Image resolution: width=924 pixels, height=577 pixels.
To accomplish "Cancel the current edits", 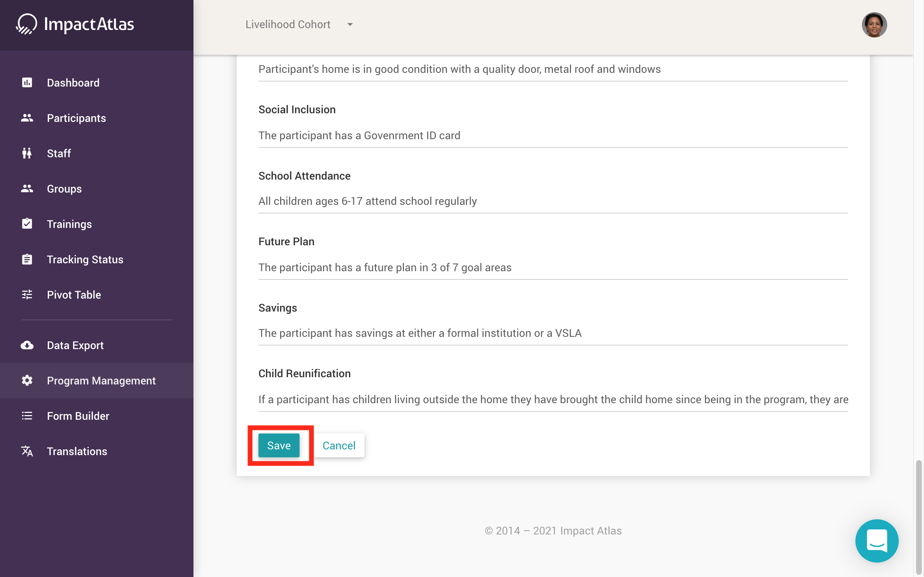I will (339, 445).
